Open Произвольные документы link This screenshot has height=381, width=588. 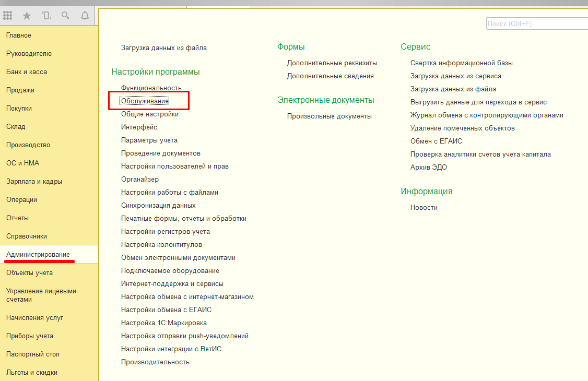click(x=329, y=116)
